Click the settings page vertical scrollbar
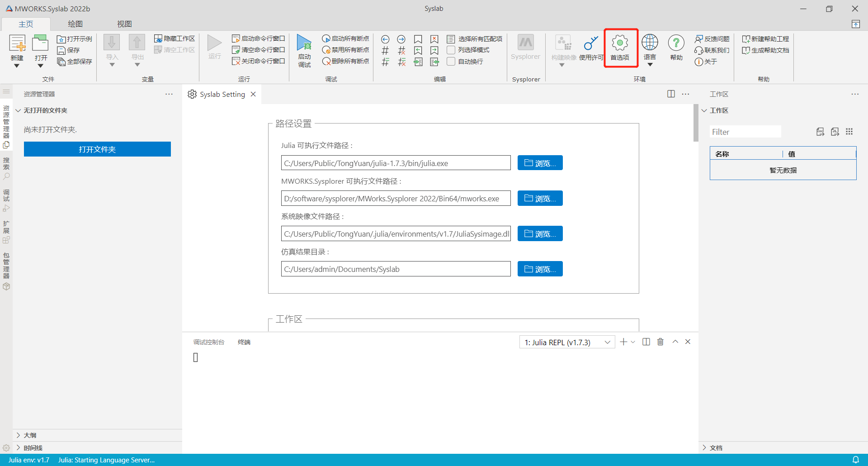This screenshot has width=868, height=466. [x=696, y=123]
